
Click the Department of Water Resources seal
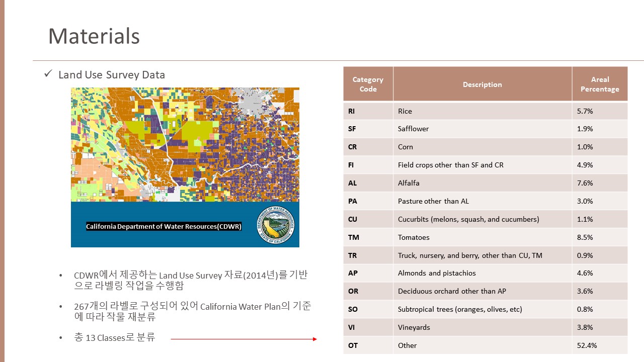pos(277,225)
